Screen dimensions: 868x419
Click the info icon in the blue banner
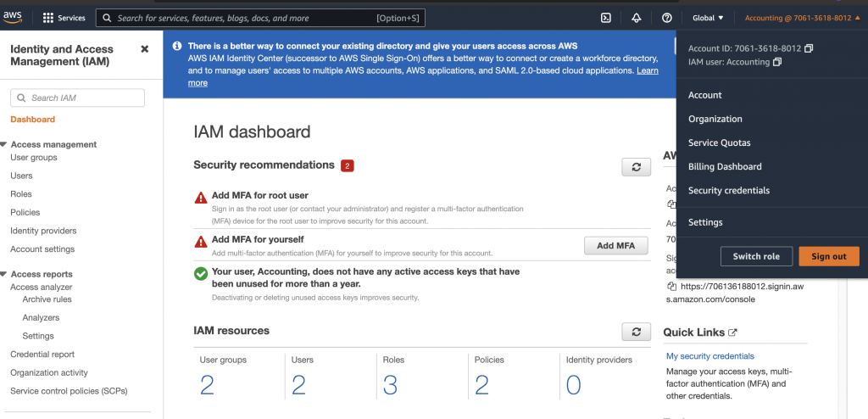(177, 46)
